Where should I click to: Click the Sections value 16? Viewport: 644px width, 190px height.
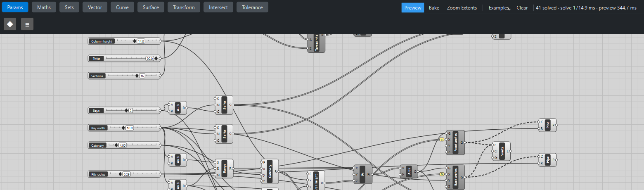[x=142, y=76]
